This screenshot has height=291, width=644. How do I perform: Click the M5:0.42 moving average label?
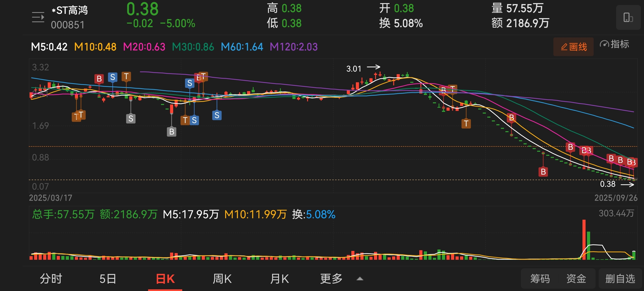point(49,47)
